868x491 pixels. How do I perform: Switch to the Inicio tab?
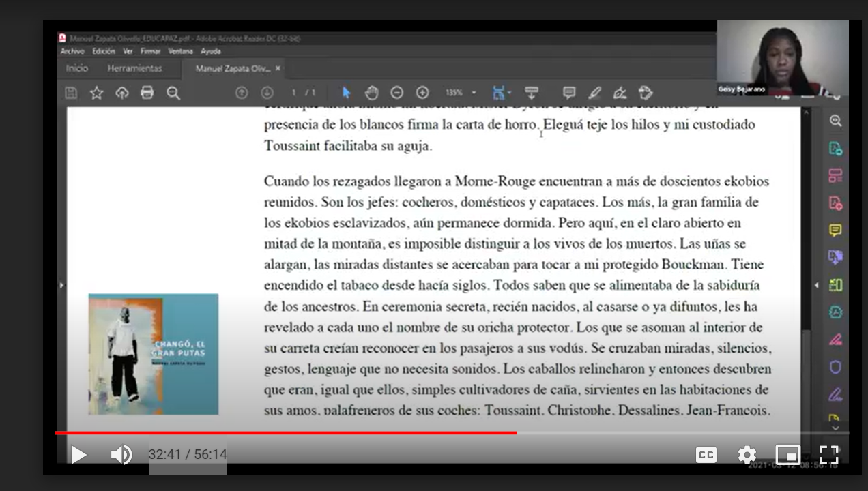(x=77, y=68)
